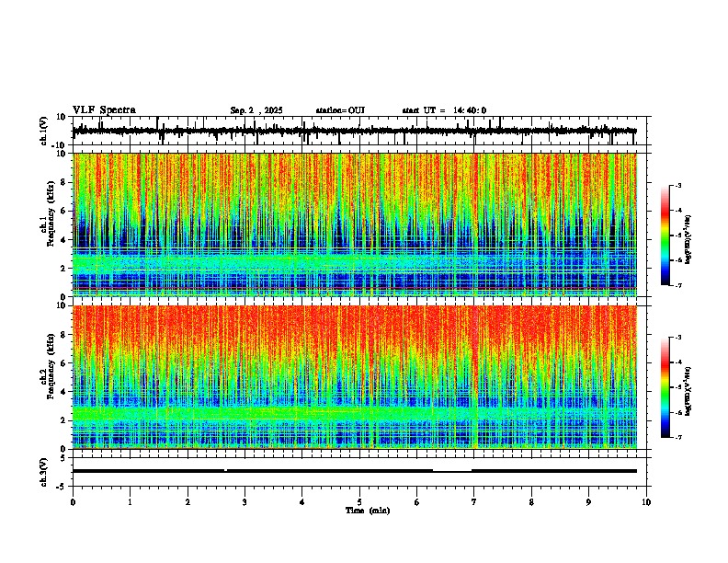The height and width of the screenshot is (563, 728).
Task: Click the ch.1 spectrogram panel
Action: coord(355,224)
